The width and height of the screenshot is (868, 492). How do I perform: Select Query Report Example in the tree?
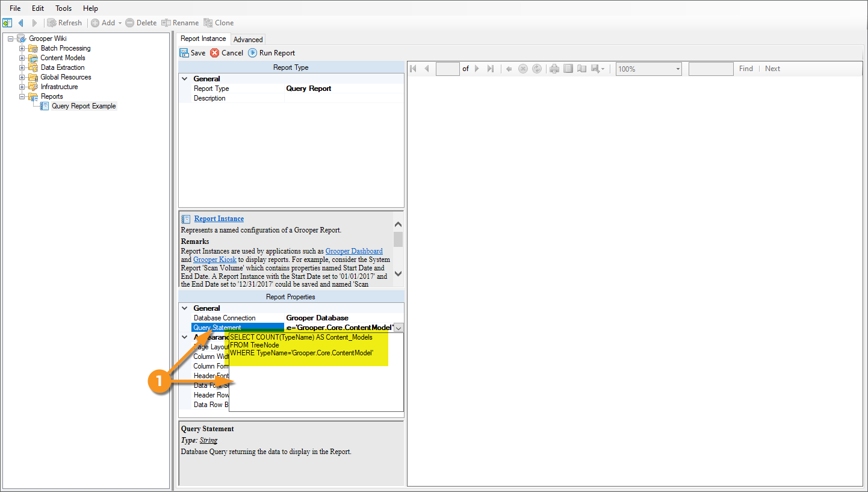coord(84,106)
